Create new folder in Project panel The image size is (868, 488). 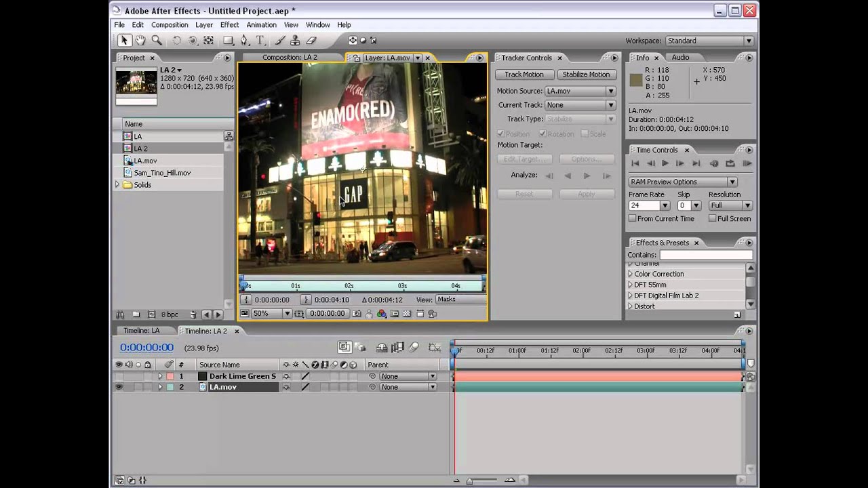pyautogui.click(x=136, y=314)
